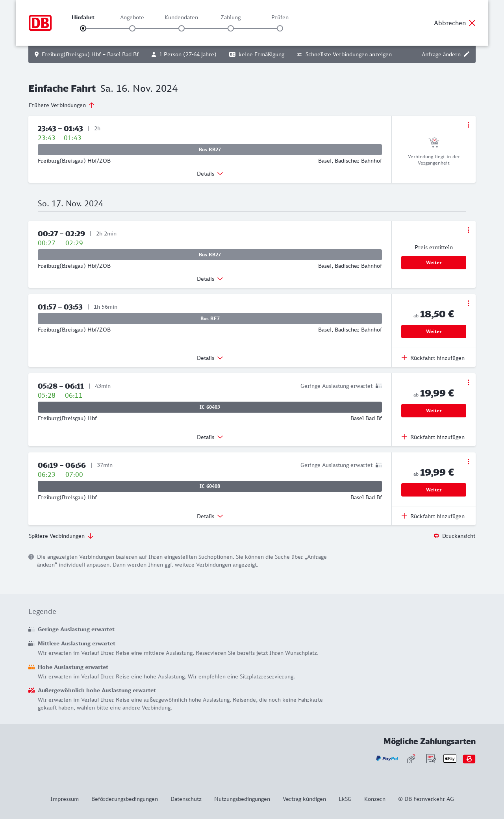This screenshot has height=819, width=504.
Task: Select the Angebote step in progress bar
Action: click(132, 28)
